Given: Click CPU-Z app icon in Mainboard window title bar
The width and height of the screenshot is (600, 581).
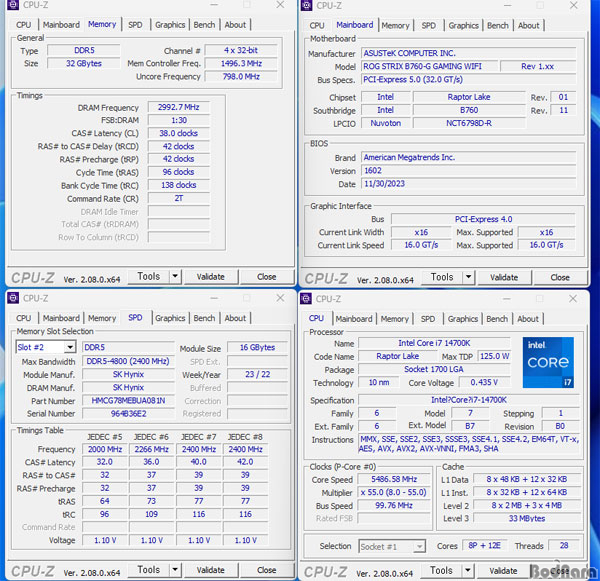Looking at the screenshot, I should [307, 5].
